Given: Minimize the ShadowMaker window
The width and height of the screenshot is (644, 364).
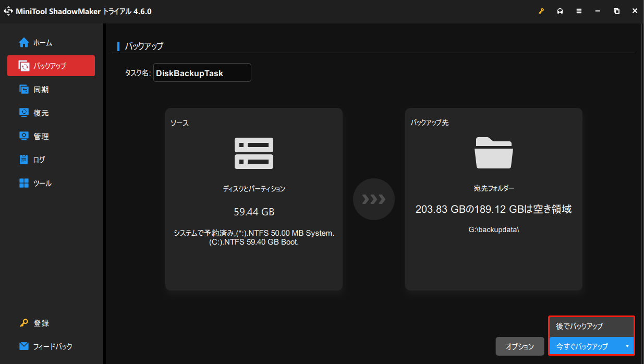Looking at the screenshot, I should [598, 11].
